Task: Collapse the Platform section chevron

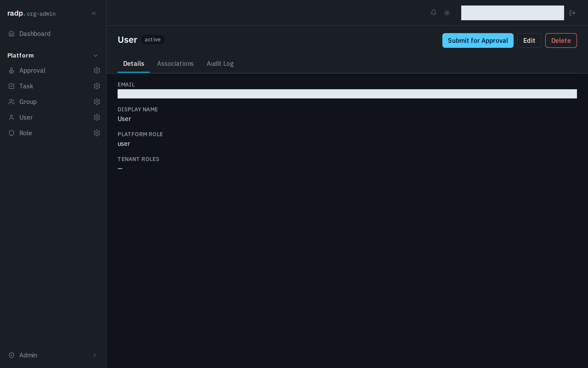Action: (x=96, y=55)
